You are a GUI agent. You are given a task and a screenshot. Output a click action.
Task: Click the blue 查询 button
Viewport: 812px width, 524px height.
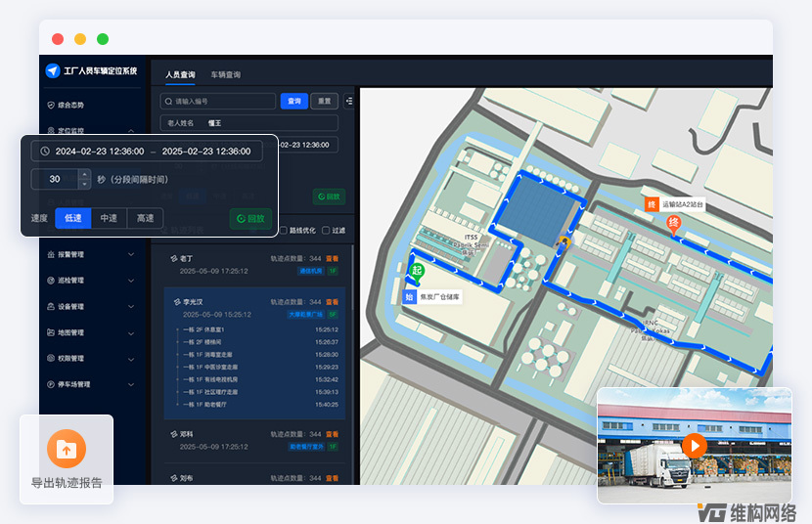click(293, 101)
